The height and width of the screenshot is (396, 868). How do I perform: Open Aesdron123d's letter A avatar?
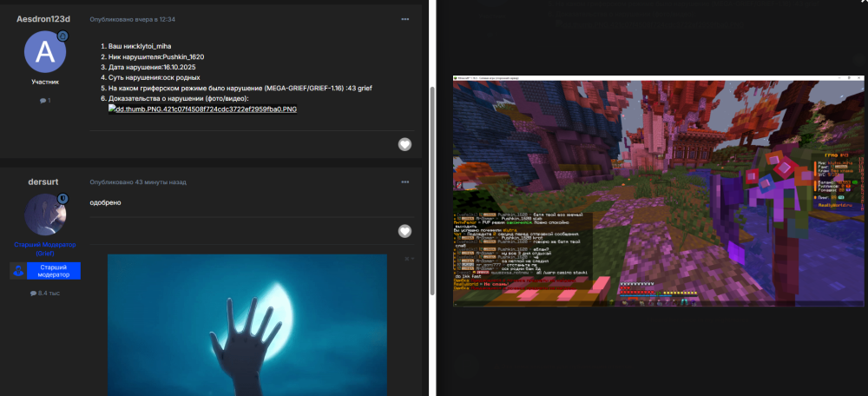[45, 51]
